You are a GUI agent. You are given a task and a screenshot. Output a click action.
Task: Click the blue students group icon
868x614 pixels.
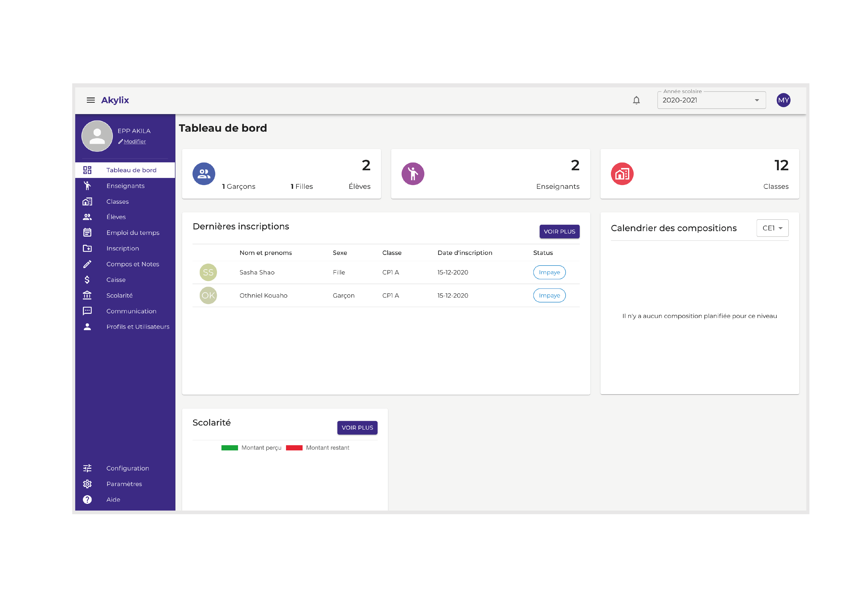click(x=204, y=174)
